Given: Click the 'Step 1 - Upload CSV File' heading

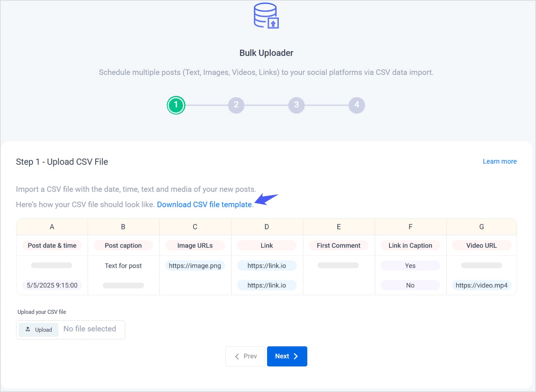Looking at the screenshot, I should coord(62,162).
